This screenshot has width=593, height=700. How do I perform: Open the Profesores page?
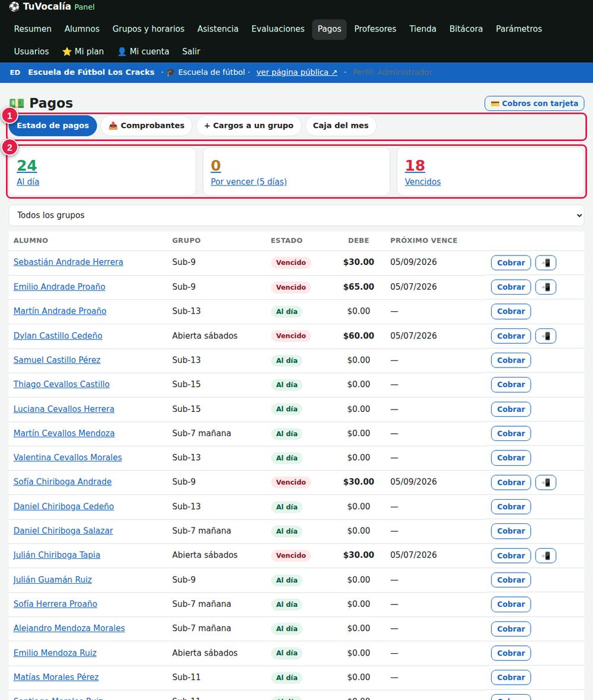[375, 29]
